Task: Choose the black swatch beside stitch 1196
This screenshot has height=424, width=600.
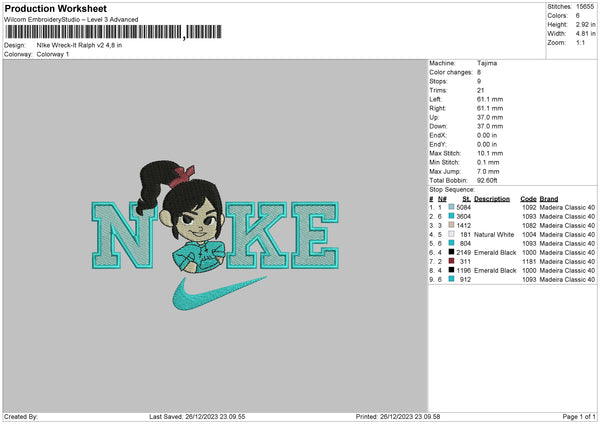Action: coord(452,270)
